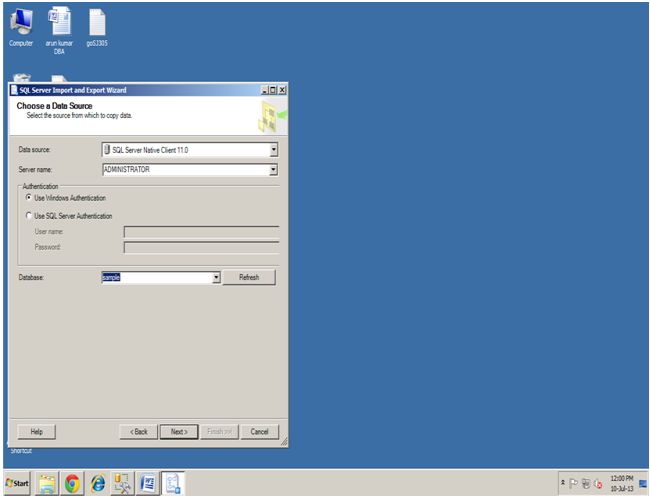Open wizard Help

click(36, 432)
